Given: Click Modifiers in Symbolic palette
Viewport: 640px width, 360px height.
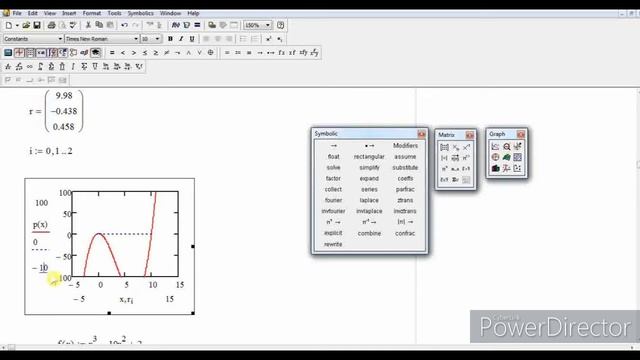Looking at the screenshot, I should [x=405, y=146].
